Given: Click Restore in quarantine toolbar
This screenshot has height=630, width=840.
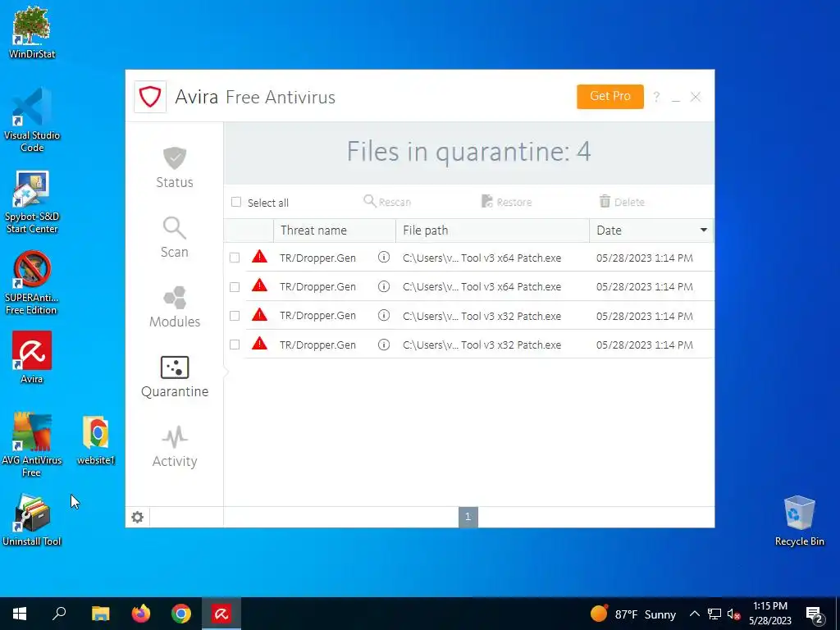Looking at the screenshot, I should click(x=506, y=202).
